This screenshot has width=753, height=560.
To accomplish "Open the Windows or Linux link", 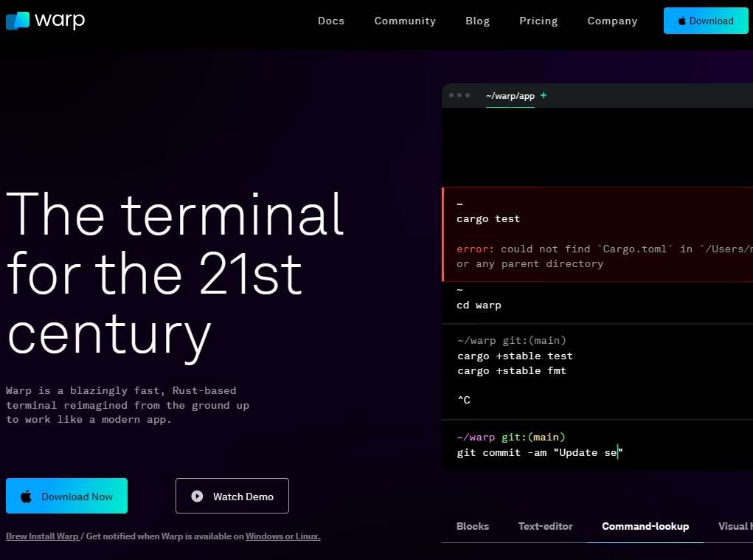I will point(282,536).
